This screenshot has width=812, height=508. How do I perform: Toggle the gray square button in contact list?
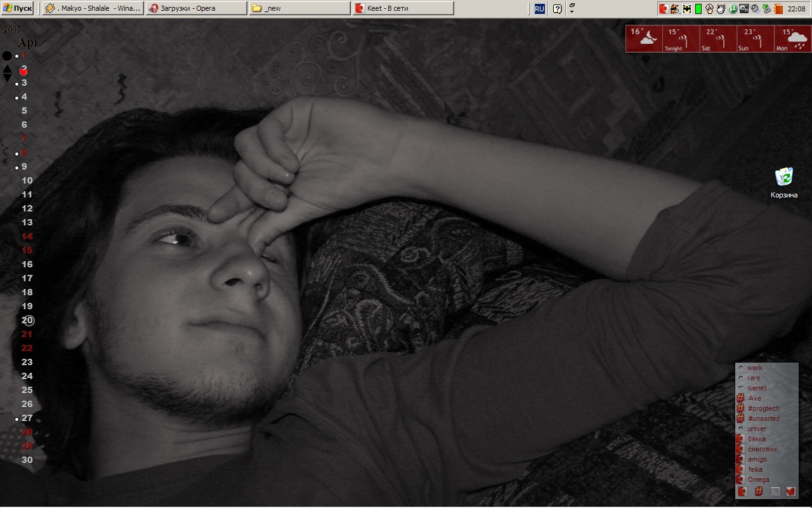(775, 491)
